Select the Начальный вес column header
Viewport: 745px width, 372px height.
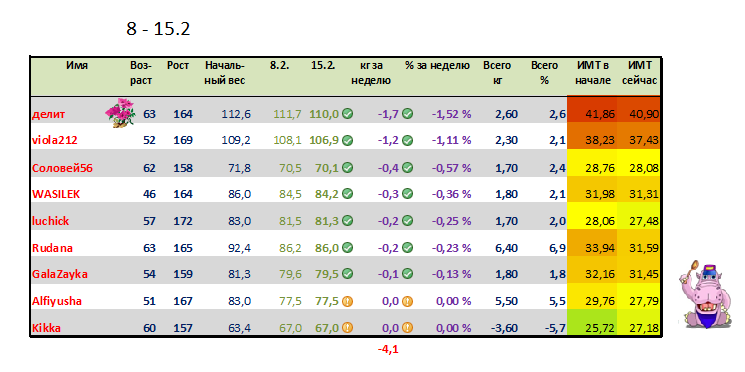click(225, 73)
